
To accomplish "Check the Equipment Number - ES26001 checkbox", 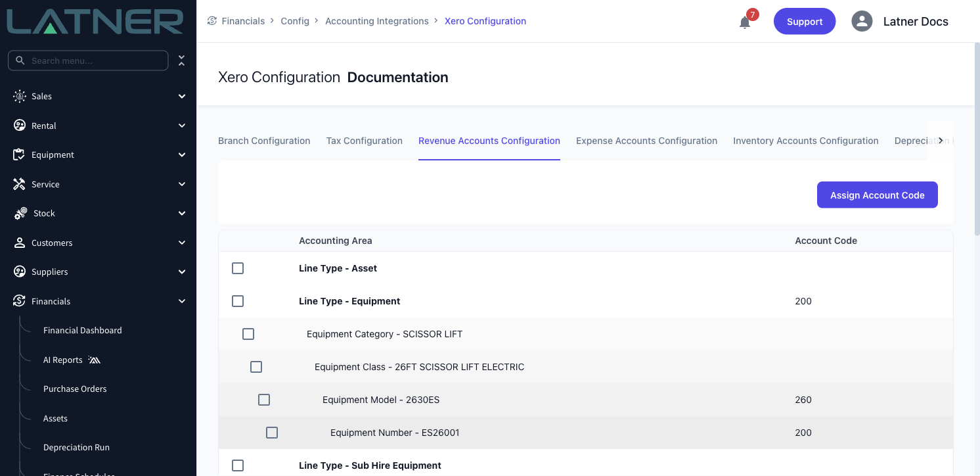I will 272,433.
